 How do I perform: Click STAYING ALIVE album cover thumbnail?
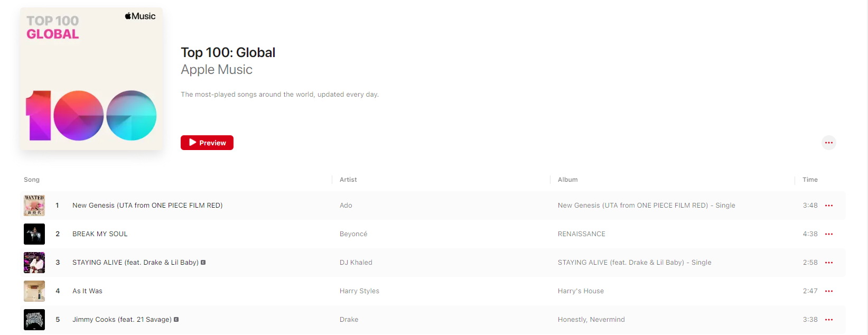coord(34,263)
